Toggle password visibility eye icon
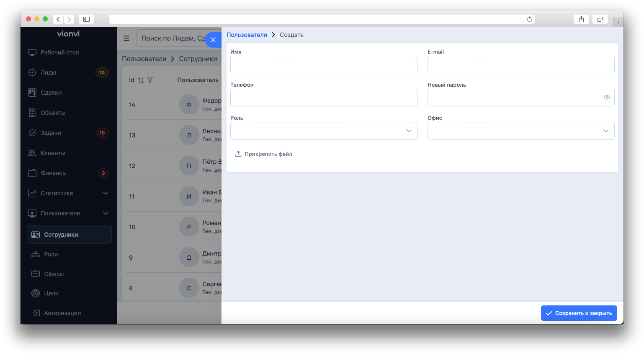 [606, 97]
